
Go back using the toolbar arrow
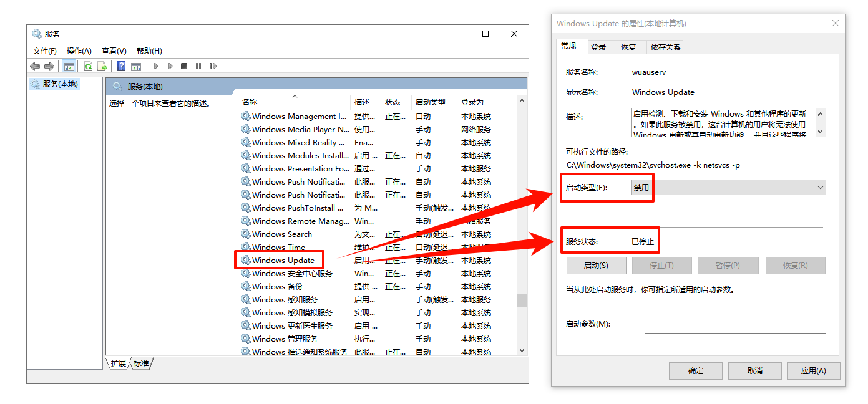pos(35,66)
